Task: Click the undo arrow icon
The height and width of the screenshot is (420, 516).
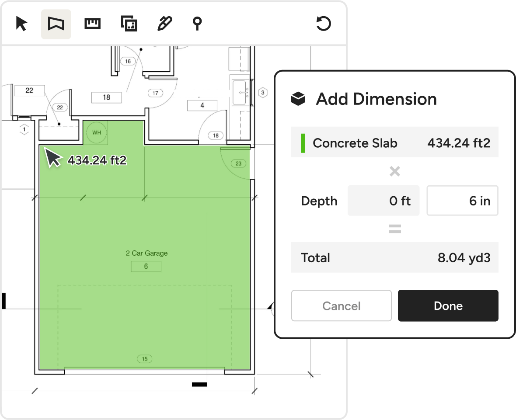Action: (323, 24)
